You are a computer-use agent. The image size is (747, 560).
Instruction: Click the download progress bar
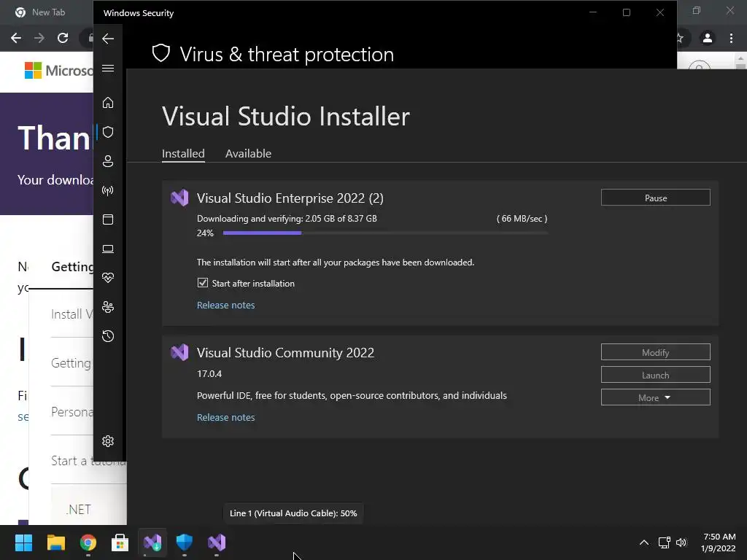[x=385, y=233]
